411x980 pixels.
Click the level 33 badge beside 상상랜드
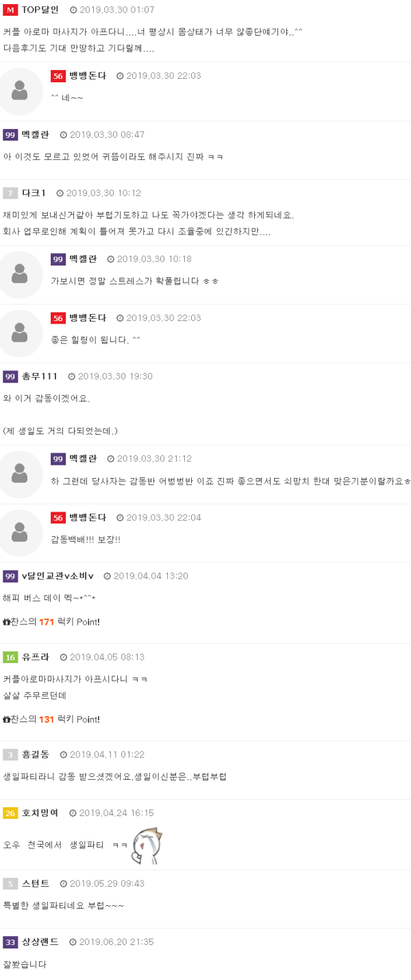click(10, 942)
